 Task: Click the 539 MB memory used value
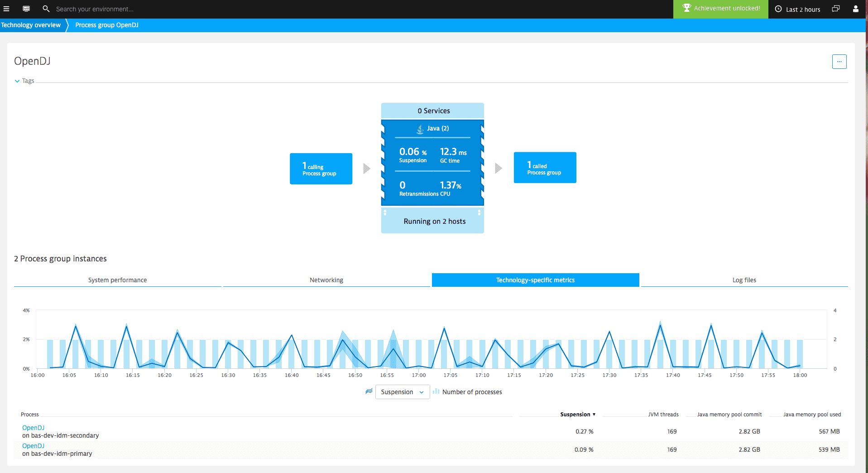point(829,449)
